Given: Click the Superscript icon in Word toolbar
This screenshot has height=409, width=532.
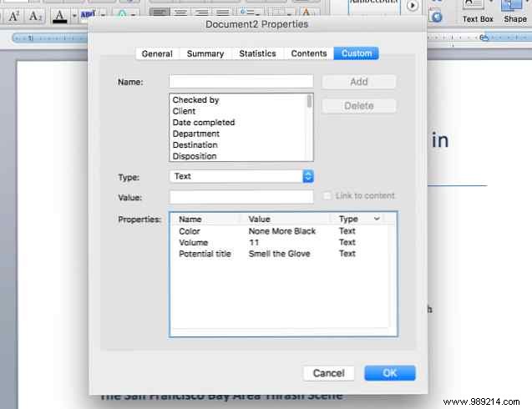Looking at the screenshot, I should (x=13, y=16).
